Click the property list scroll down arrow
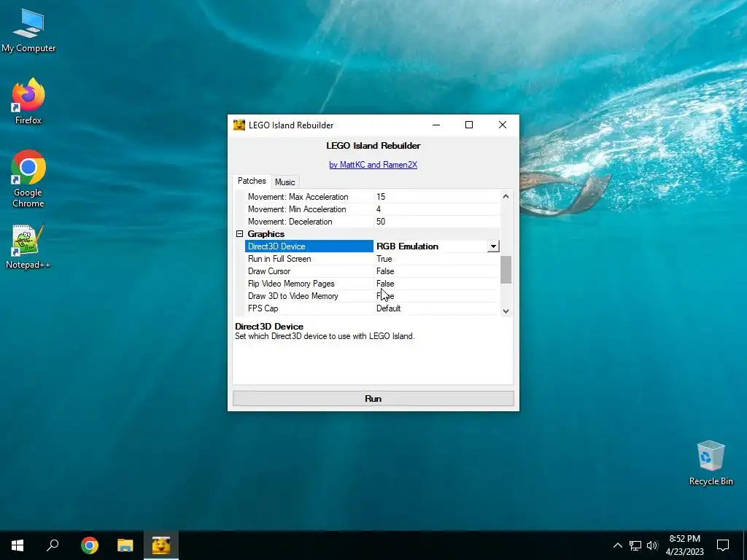Viewport: 747px width, 560px height. [x=506, y=311]
